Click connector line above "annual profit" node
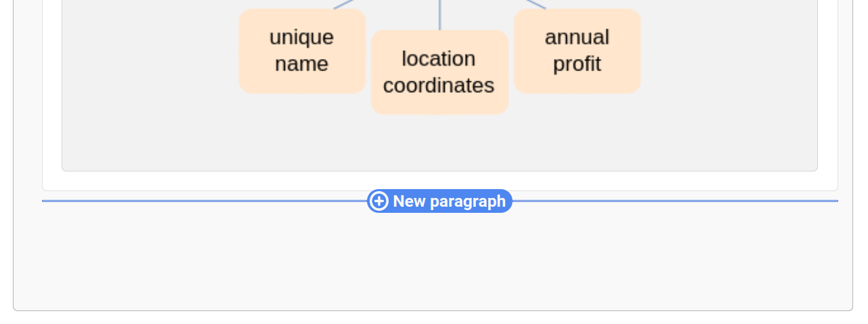 [x=536, y=4]
